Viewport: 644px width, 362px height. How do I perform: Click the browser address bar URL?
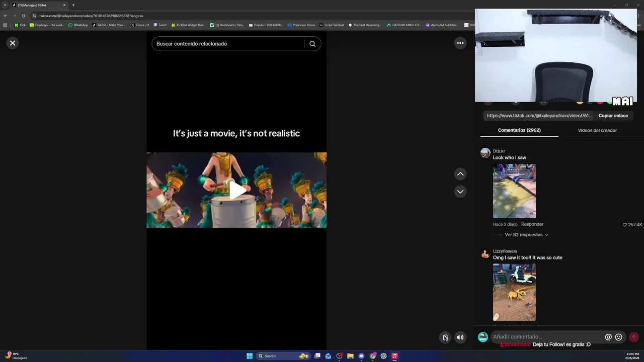[91, 16]
